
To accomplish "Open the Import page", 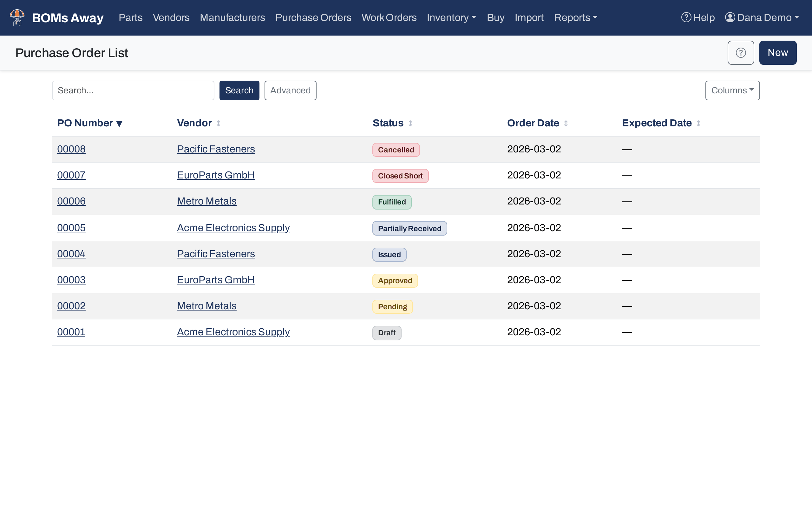I will [x=529, y=17].
